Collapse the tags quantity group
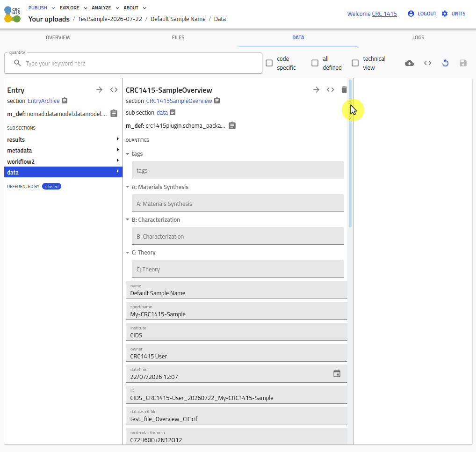Screen dimensions: 476x452 [128, 154]
